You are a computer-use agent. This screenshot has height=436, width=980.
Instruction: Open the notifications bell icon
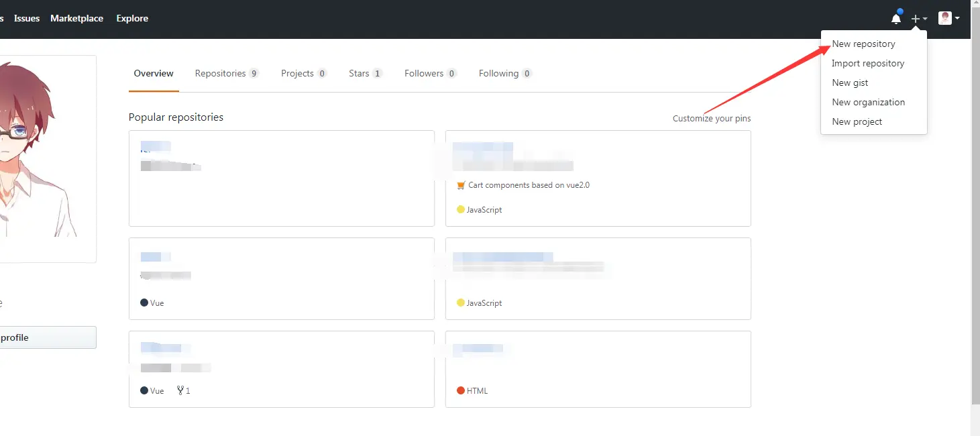[x=896, y=18]
